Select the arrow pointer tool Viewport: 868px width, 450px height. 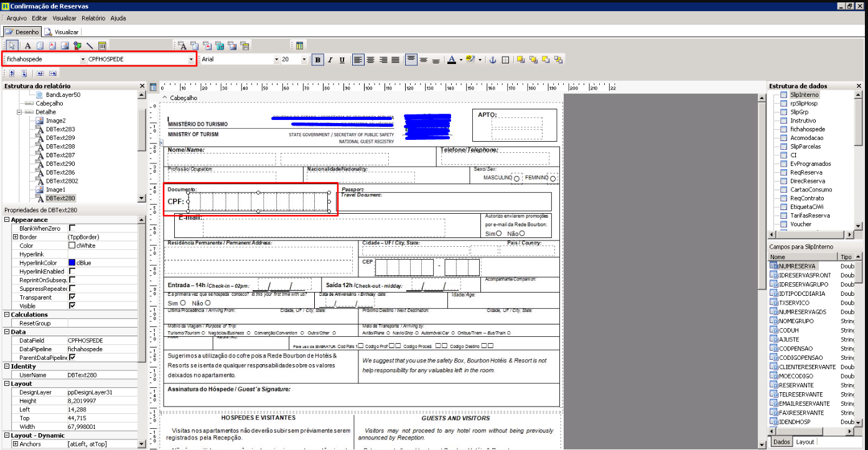pos(13,45)
